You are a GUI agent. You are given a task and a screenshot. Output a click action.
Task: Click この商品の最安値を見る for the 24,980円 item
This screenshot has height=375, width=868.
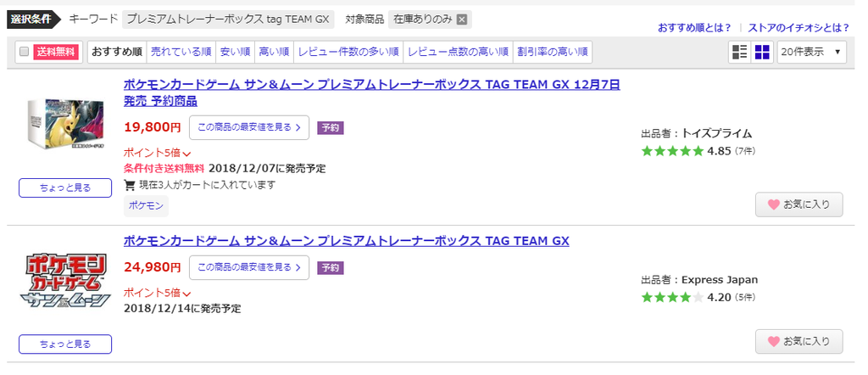[x=249, y=267]
